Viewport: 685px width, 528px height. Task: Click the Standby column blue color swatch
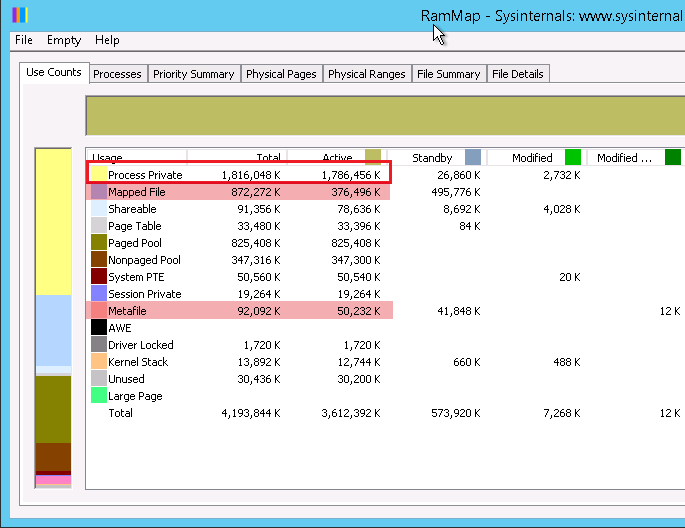[473, 157]
